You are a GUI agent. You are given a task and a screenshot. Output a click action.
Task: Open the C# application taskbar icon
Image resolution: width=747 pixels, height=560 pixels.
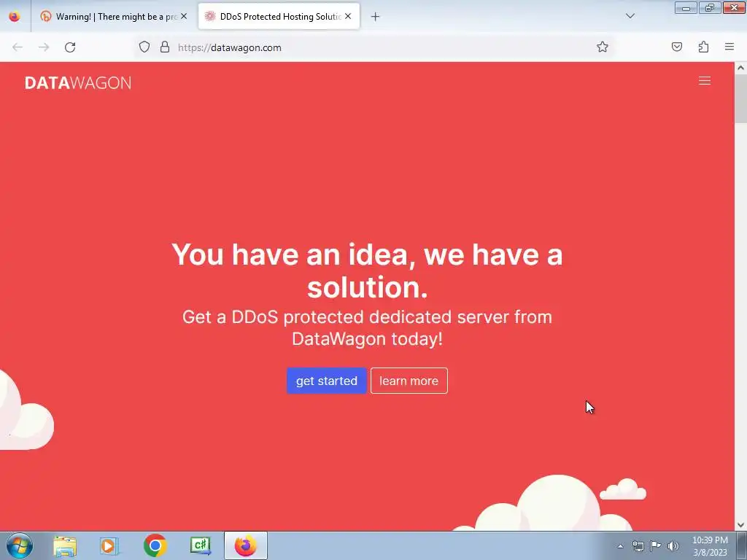tap(200, 545)
